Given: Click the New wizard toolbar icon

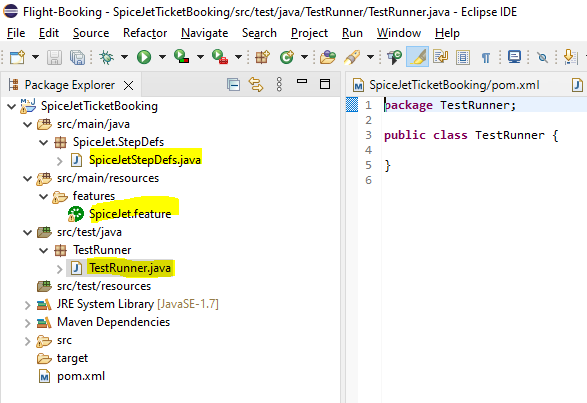Looking at the screenshot, I should (17, 57).
